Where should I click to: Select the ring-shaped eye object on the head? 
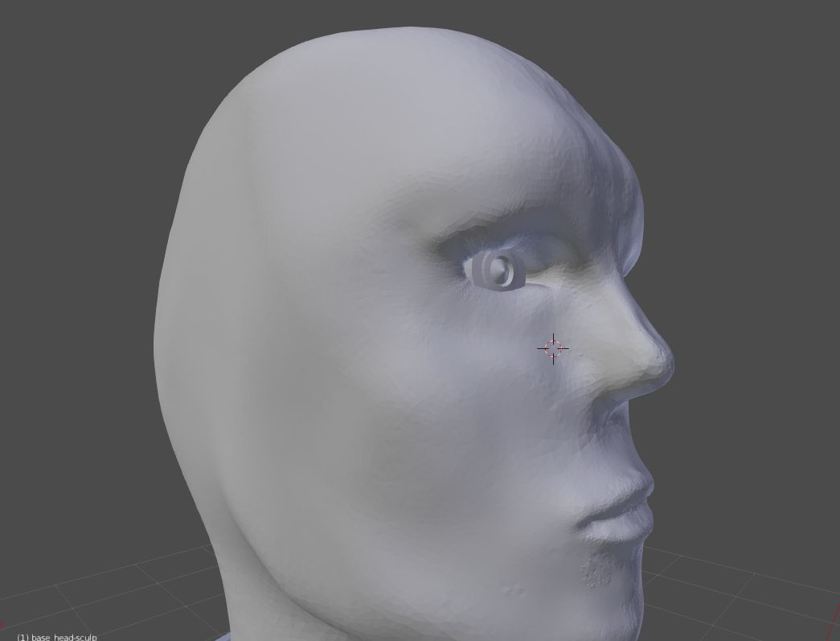pos(497,271)
